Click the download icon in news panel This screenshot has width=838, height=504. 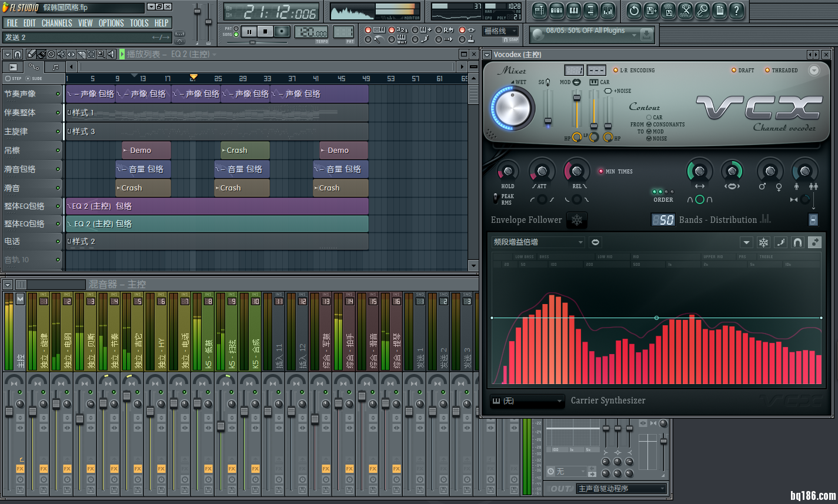[646, 35]
